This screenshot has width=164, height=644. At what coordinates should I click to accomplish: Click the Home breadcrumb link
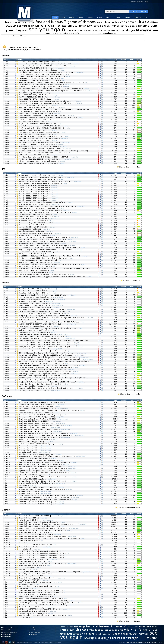(4, 36)
